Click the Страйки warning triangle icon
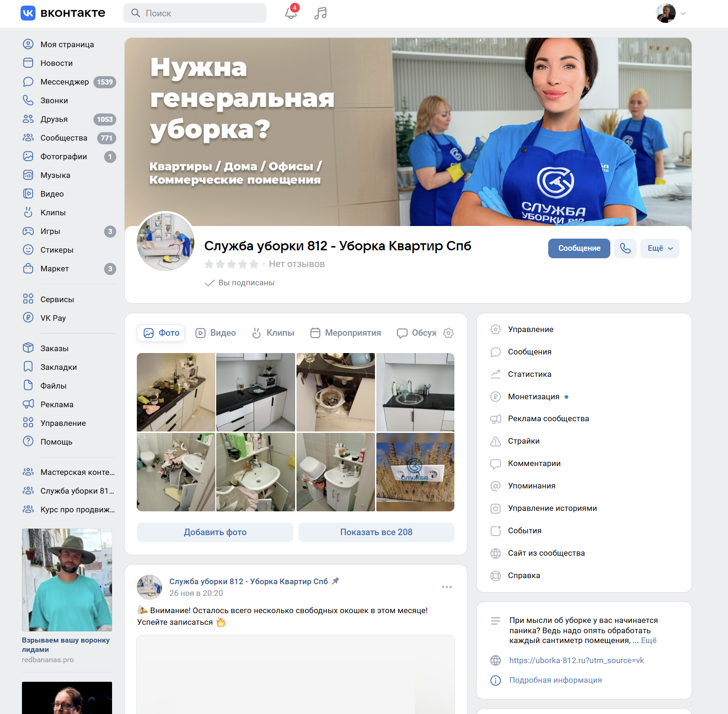728x714 pixels. pos(495,441)
